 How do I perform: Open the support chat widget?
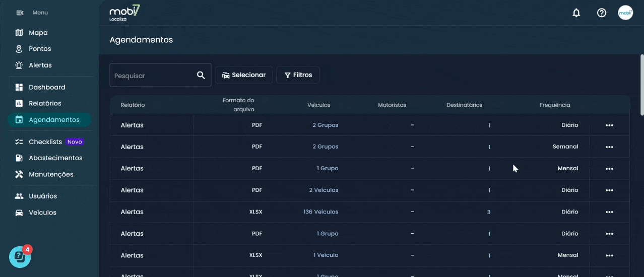20,257
